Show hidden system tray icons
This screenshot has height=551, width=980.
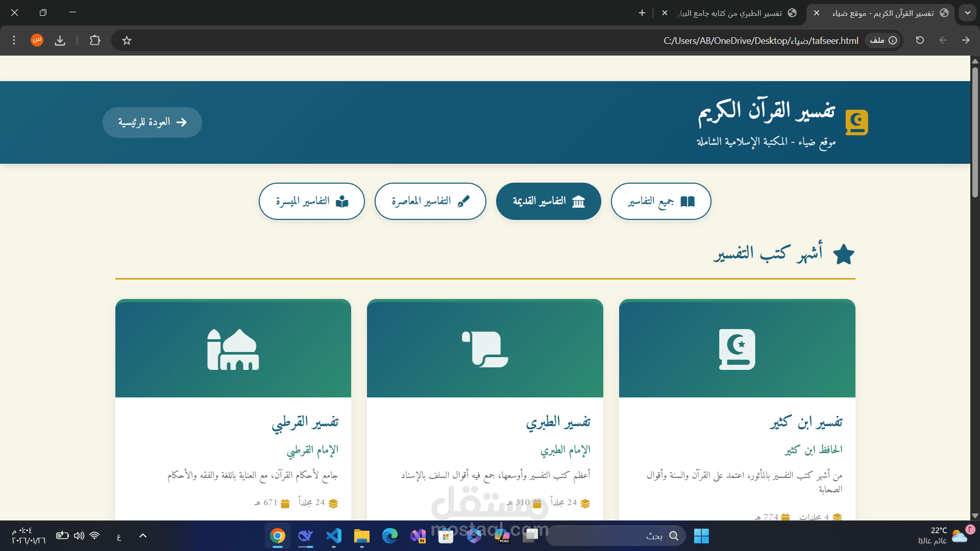tap(143, 536)
